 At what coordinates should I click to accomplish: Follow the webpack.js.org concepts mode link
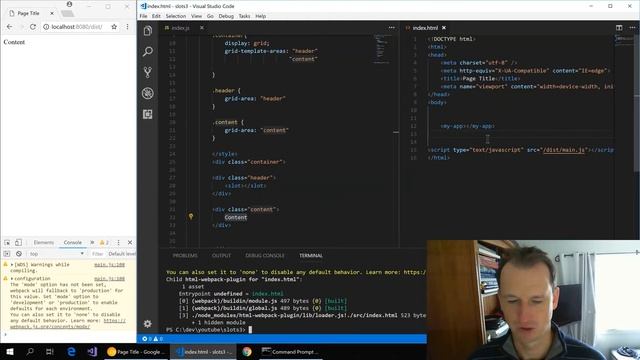click(x=68, y=324)
